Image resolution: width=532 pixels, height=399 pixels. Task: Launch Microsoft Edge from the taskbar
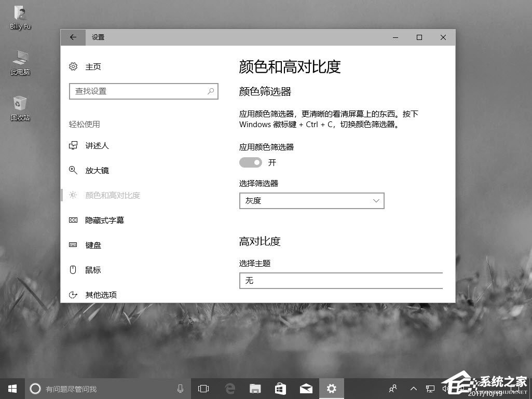(x=229, y=388)
